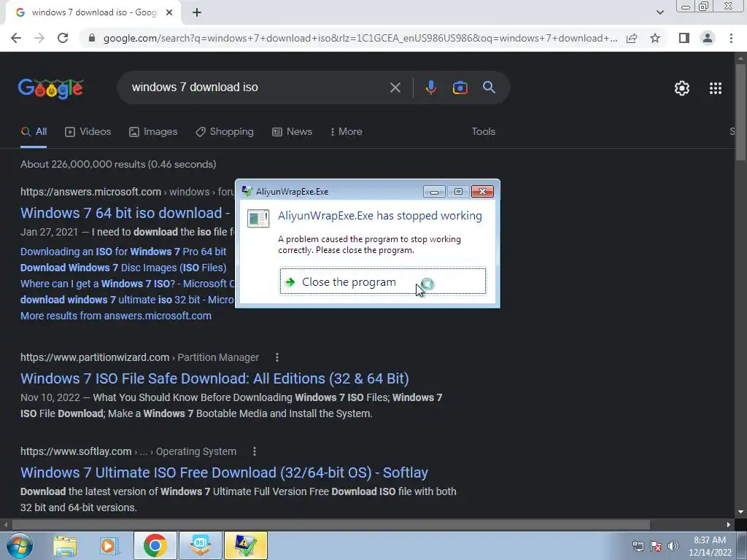Open the Chrome three-dot menu
This screenshot has width=747, height=560.
pyautogui.click(x=731, y=38)
